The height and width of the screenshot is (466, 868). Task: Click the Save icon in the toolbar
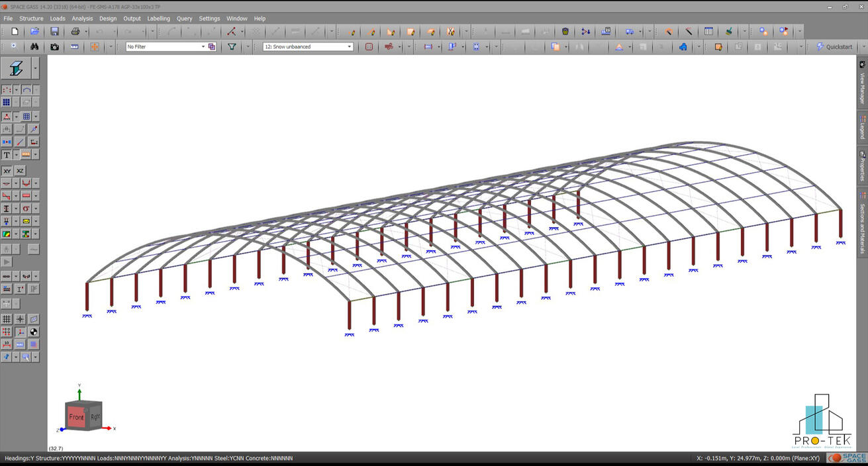pyautogui.click(x=54, y=32)
